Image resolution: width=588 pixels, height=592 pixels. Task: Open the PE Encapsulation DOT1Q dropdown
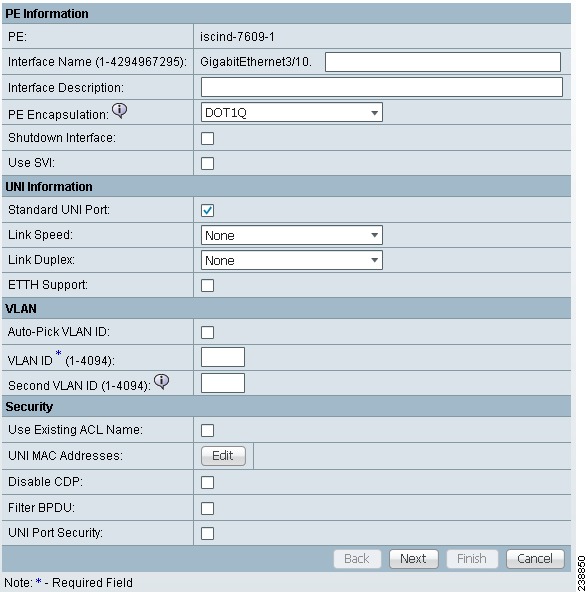pos(292,112)
